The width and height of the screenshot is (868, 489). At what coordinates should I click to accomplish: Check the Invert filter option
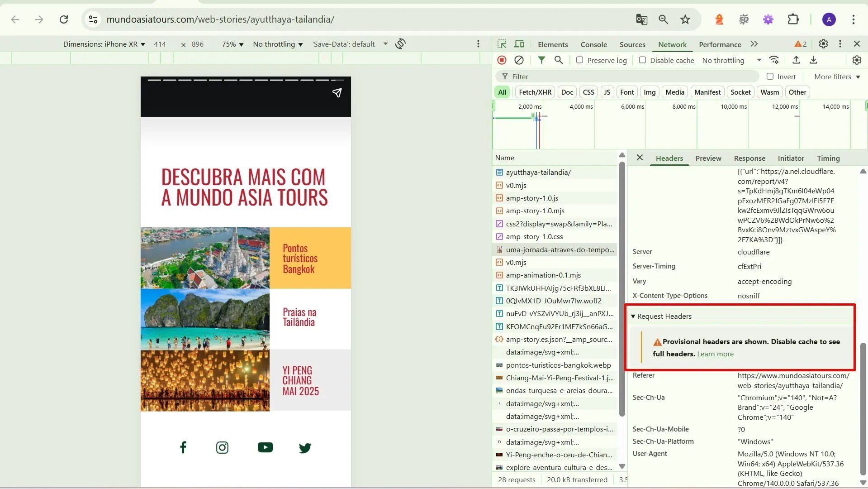770,76
